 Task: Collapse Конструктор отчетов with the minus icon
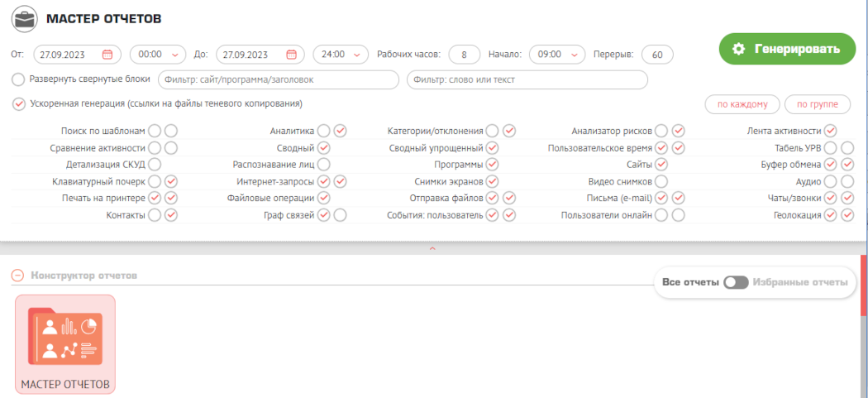click(x=17, y=276)
